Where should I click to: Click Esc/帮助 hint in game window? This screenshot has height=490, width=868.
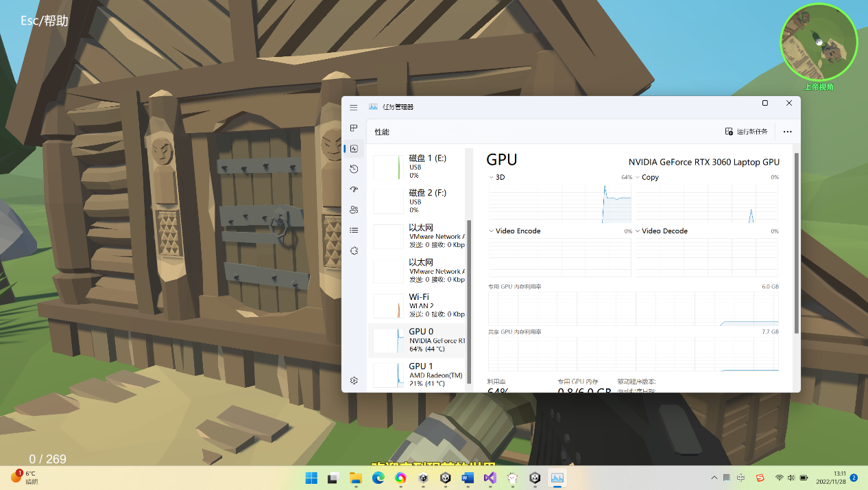pos(45,21)
